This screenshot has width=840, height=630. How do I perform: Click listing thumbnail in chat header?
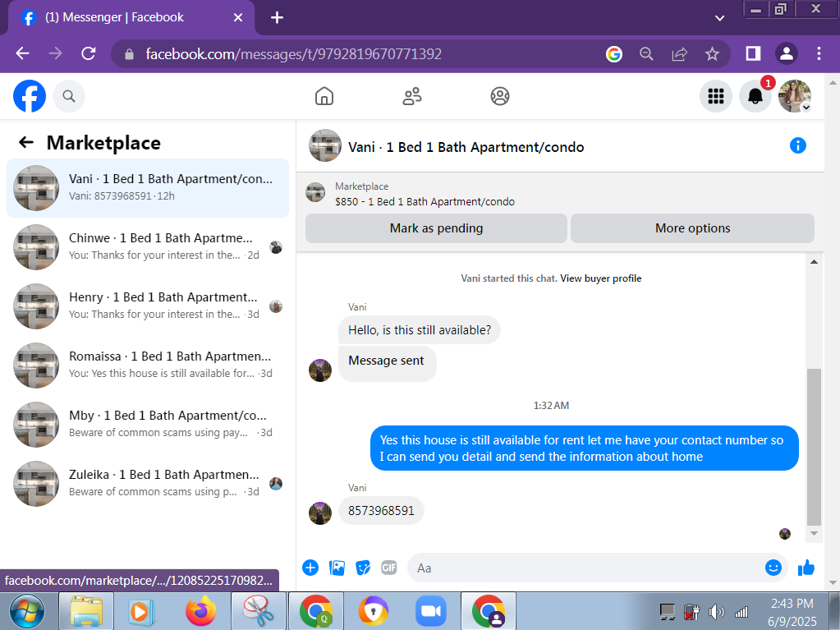(x=324, y=145)
